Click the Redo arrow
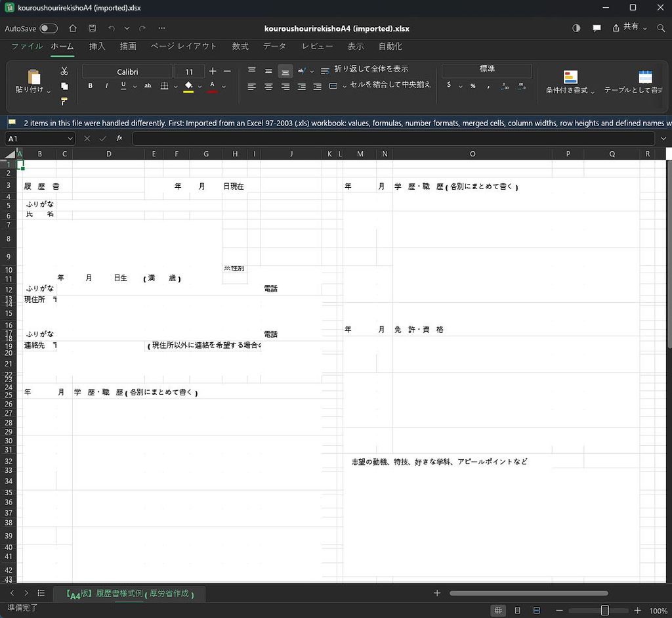The image size is (672, 618). click(142, 28)
